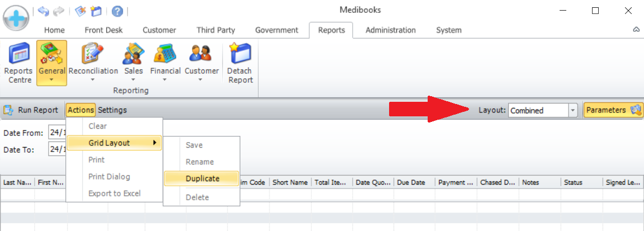The image size is (644, 231).
Task: Expand the Layout combo box dropdown
Action: pos(572,111)
